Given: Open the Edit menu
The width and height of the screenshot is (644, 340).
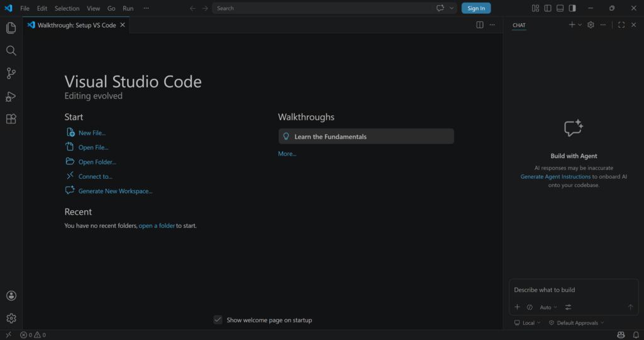Looking at the screenshot, I should coord(42,8).
